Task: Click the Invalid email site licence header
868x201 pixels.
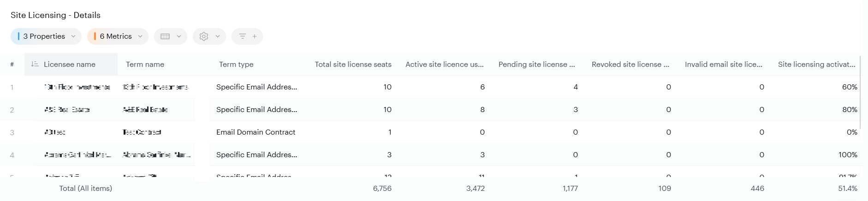Action: [723, 65]
